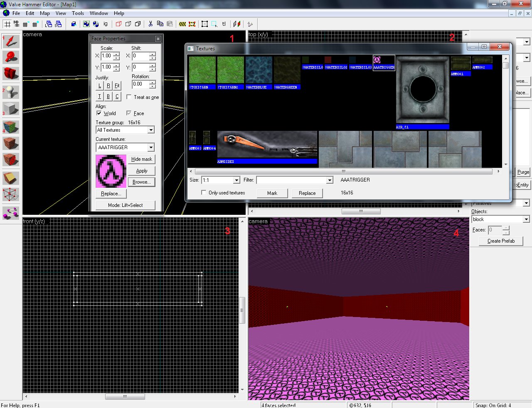Open the Help menu

(119, 13)
